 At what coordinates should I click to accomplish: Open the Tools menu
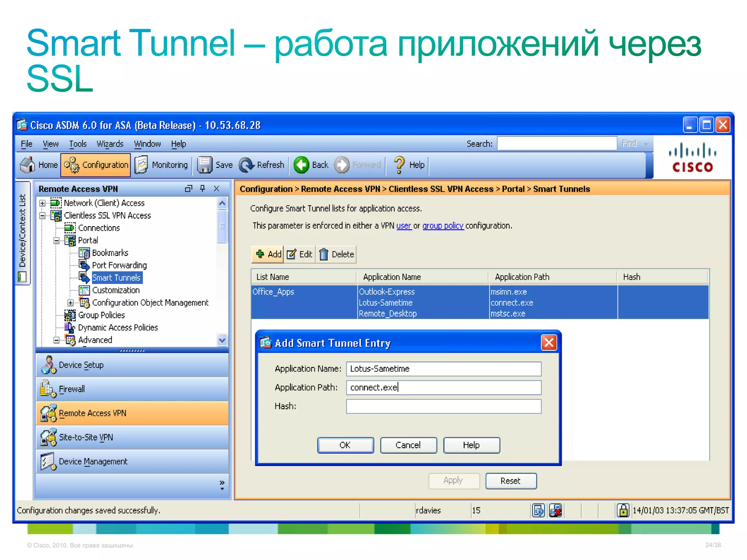pos(78,144)
